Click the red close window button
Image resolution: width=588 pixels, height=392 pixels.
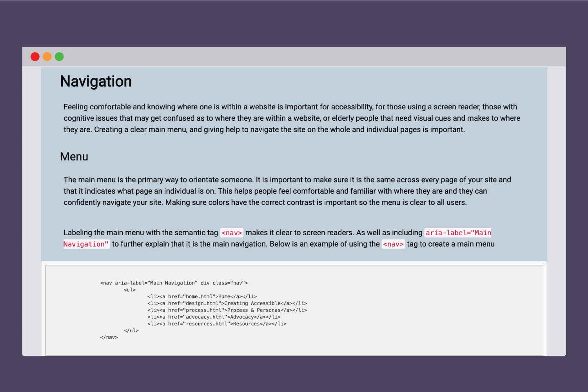(35, 57)
